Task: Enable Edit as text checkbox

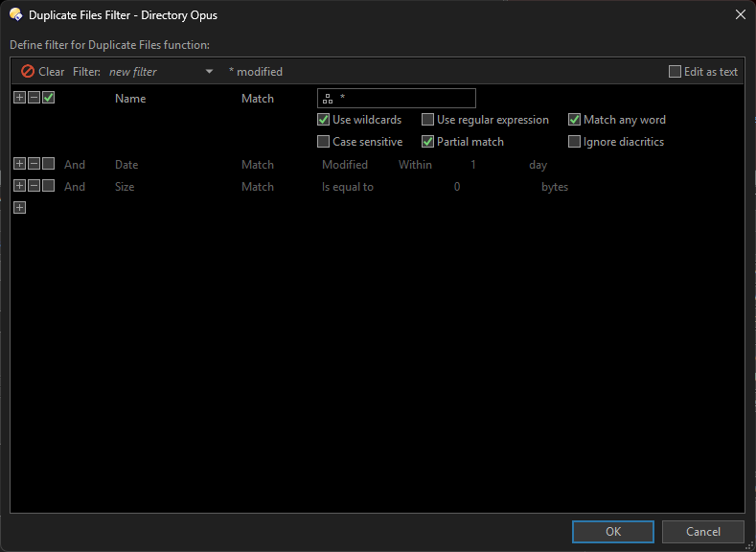Action: pyautogui.click(x=675, y=72)
